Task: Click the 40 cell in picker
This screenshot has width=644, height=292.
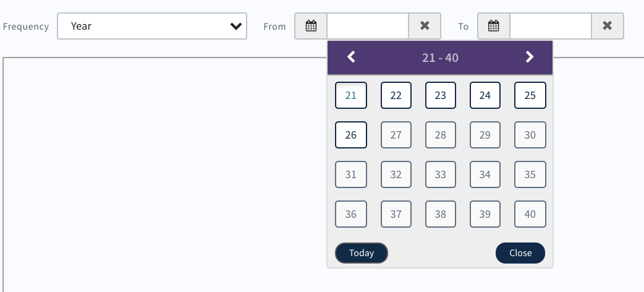Action: point(530,214)
